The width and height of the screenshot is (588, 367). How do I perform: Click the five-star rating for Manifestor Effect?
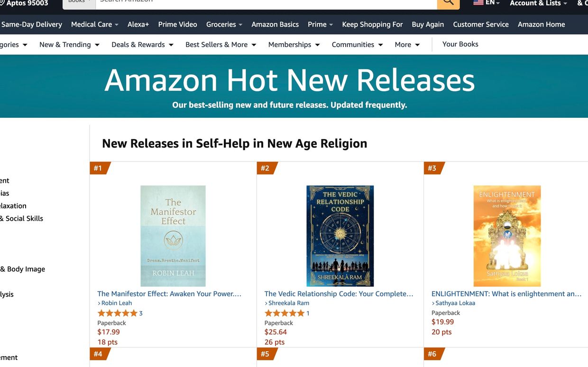click(x=117, y=313)
